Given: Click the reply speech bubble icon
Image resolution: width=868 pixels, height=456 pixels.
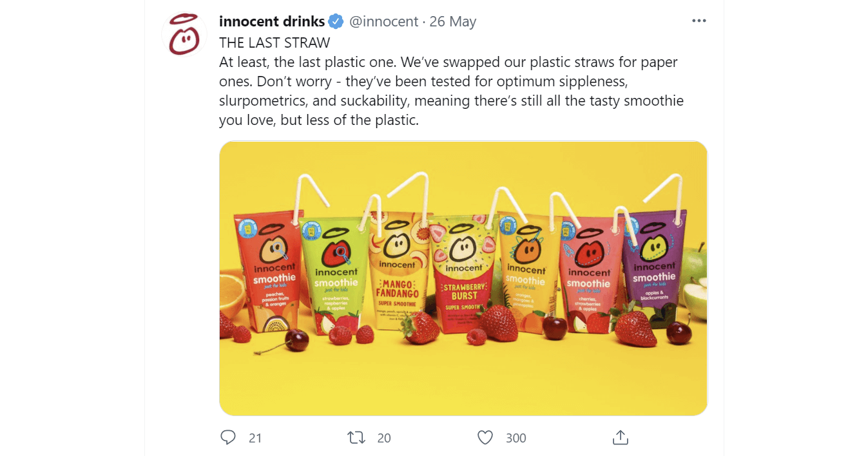Looking at the screenshot, I should [x=228, y=438].
